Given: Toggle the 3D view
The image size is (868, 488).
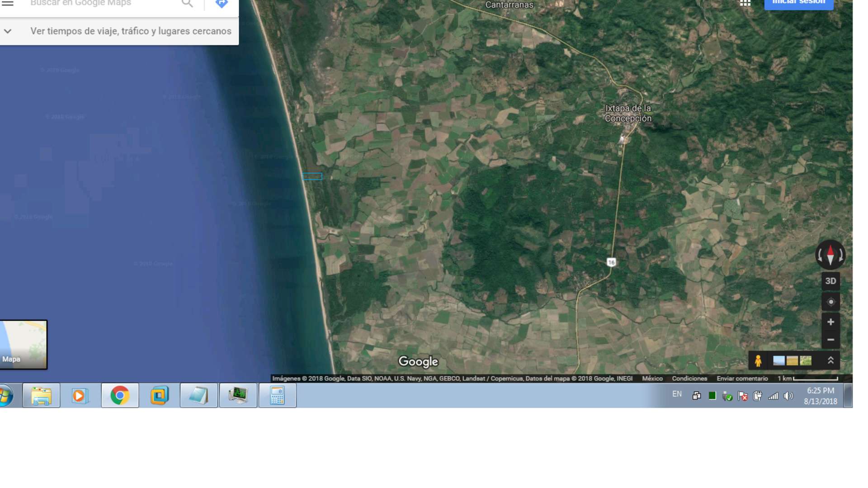Looking at the screenshot, I should tap(830, 281).
